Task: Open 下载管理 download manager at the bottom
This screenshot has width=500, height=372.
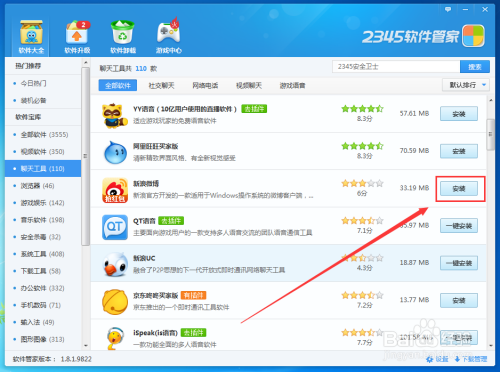Action: pos(471,359)
